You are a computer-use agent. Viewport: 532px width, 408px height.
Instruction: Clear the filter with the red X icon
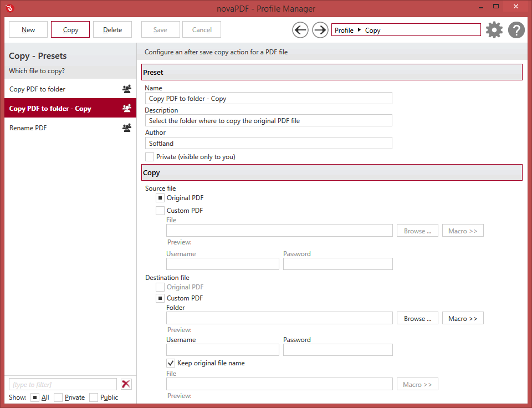coord(126,384)
